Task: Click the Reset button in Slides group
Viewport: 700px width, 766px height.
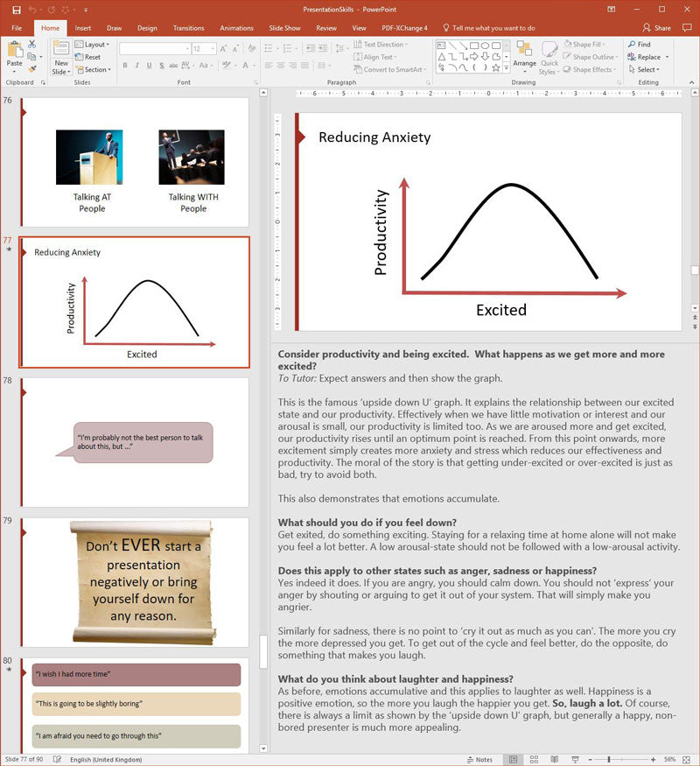Action: [x=87, y=57]
